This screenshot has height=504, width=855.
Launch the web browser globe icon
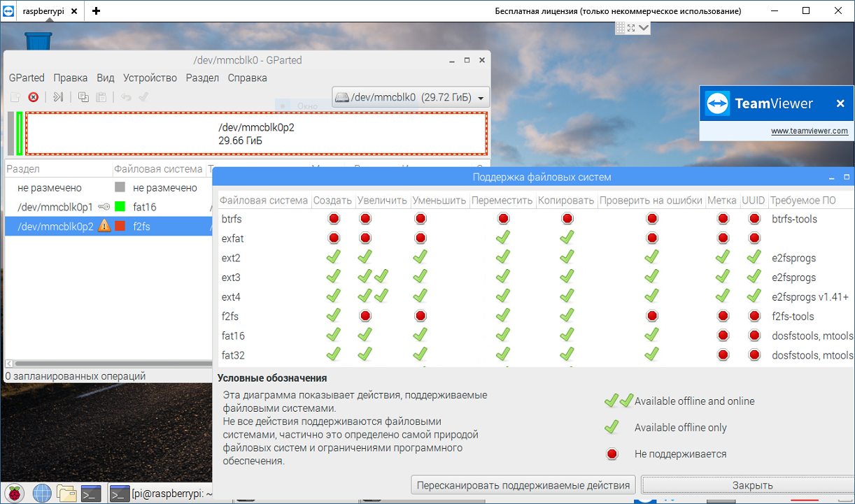click(42, 494)
